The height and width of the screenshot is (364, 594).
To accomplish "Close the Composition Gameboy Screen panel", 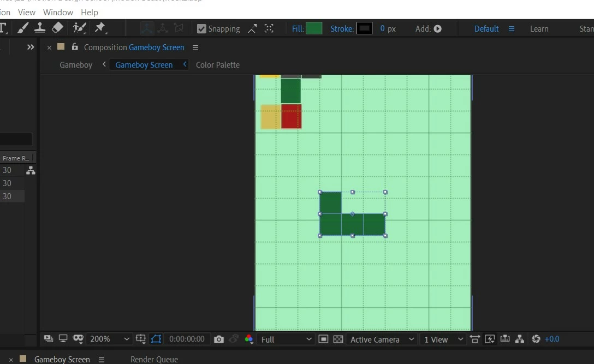I will pos(49,47).
